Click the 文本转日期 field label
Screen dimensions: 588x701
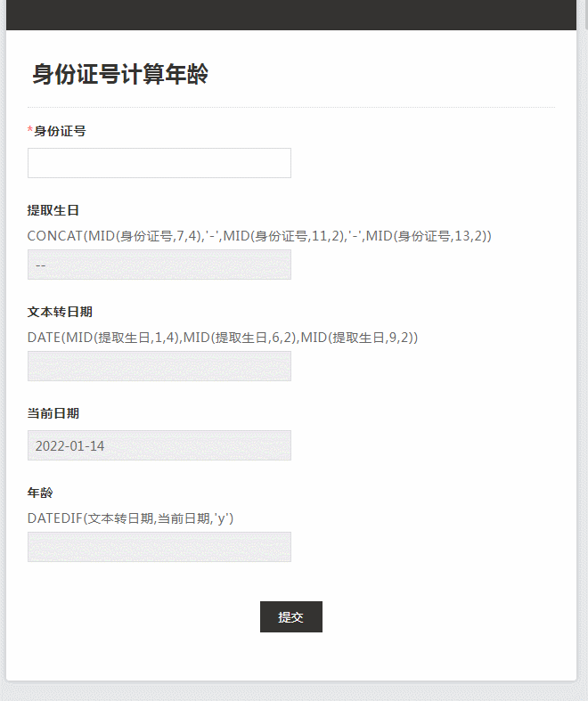click(60, 312)
